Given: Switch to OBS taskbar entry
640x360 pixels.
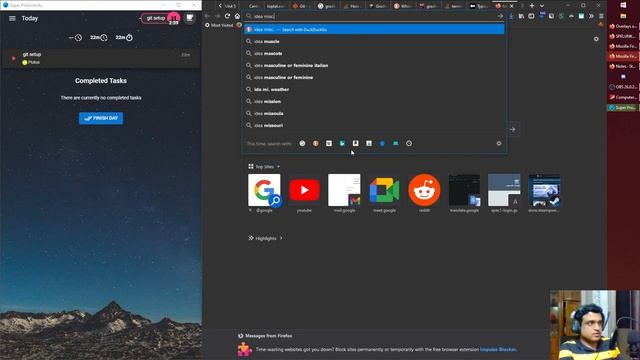Looking at the screenshot, I should [x=622, y=87].
